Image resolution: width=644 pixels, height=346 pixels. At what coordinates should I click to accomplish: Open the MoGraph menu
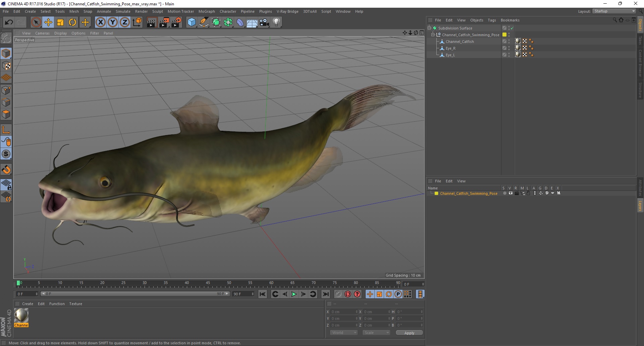[x=206, y=11]
